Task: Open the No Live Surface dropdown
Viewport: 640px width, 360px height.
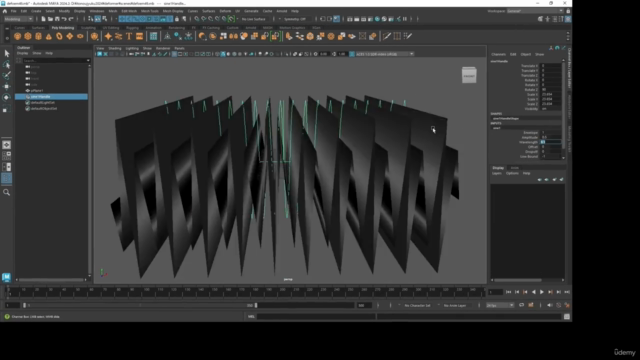Action: click(254, 19)
